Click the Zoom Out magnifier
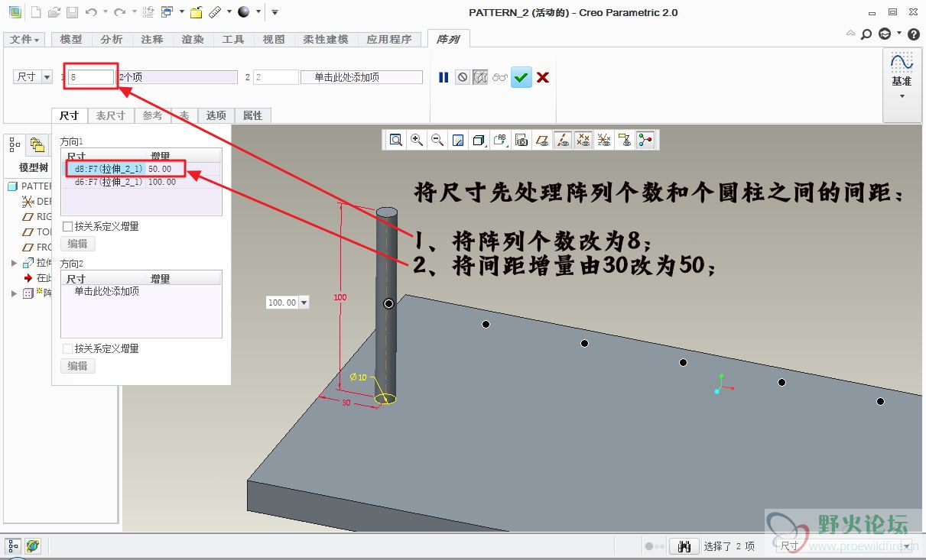The width and height of the screenshot is (926, 560). (x=437, y=140)
